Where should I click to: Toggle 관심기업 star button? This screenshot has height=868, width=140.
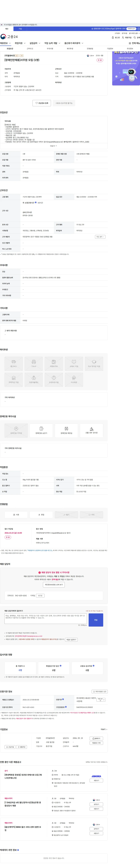tap(10, 747)
